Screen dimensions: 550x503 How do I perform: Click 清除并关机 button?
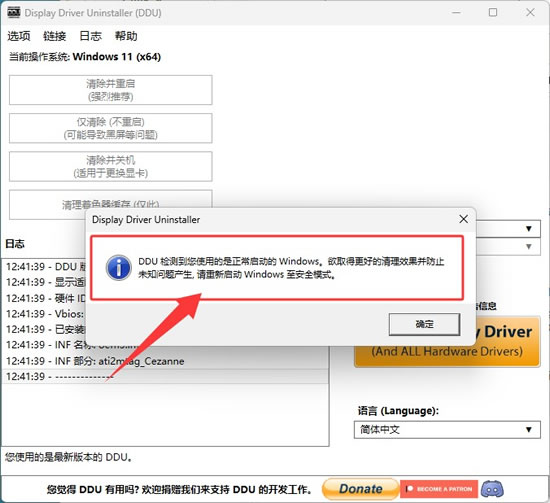point(110,166)
